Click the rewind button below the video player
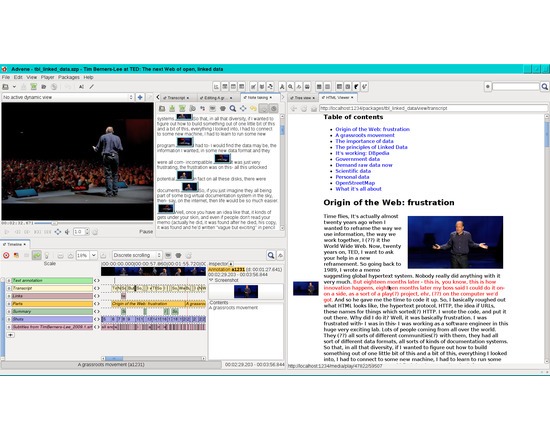The image size is (550, 440). (x=17, y=232)
